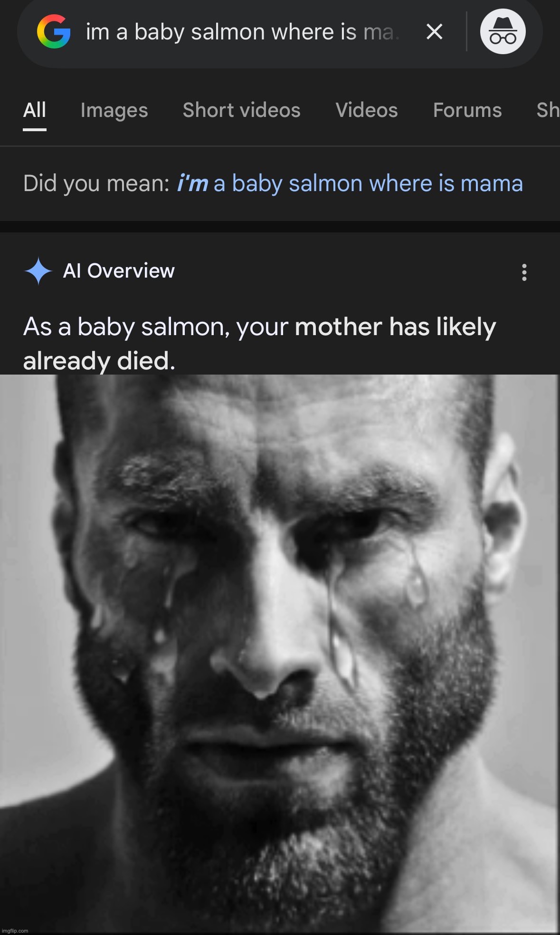Click the incognito glasses avatar
Screen dimensions: 560x935
click(503, 32)
